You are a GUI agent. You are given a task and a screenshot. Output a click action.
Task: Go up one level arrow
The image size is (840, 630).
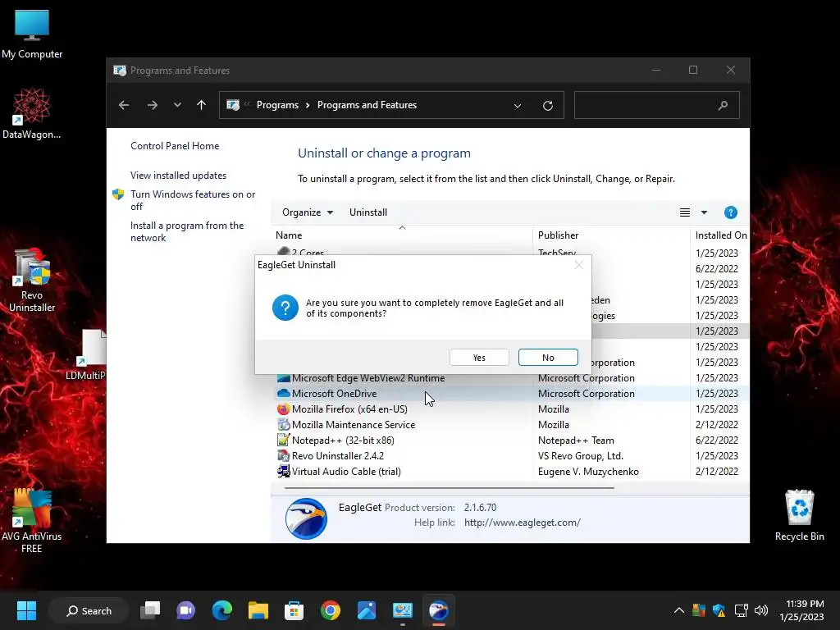click(201, 105)
